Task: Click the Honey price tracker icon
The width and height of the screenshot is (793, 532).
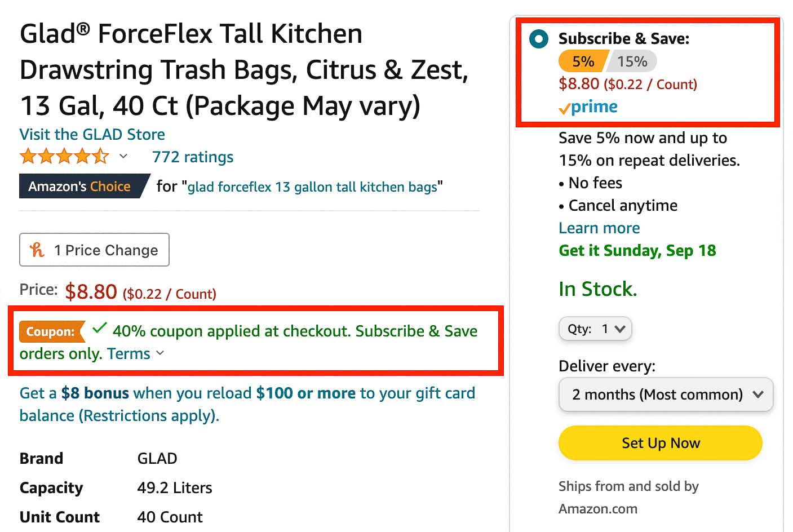Action: [x=36, y=250]
